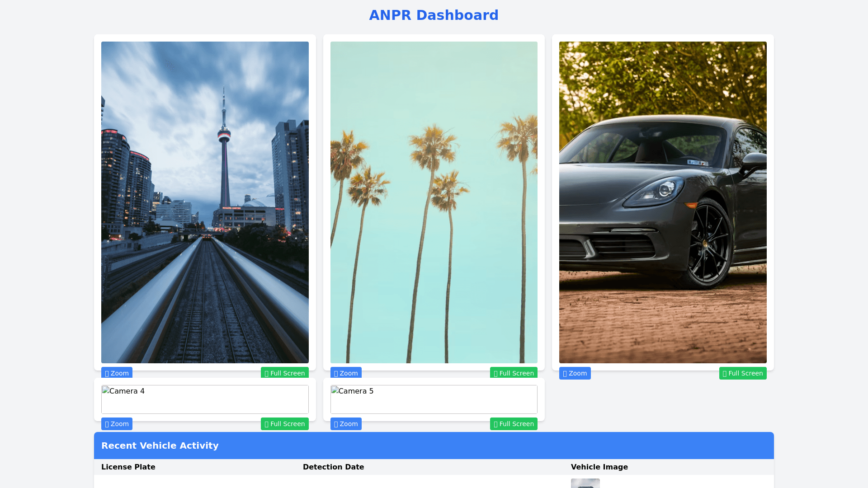
Task: Click the License Plate column header
Action: pos(128,467)
